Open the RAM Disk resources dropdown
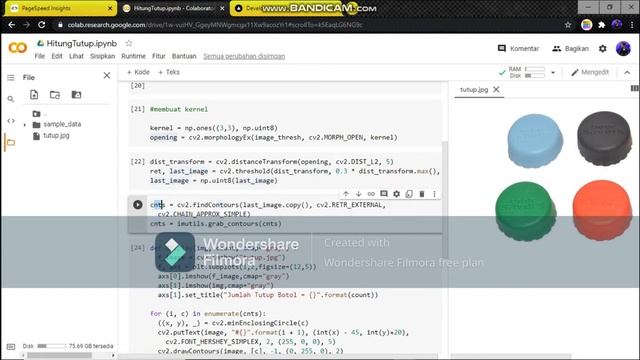 (553, 73)
